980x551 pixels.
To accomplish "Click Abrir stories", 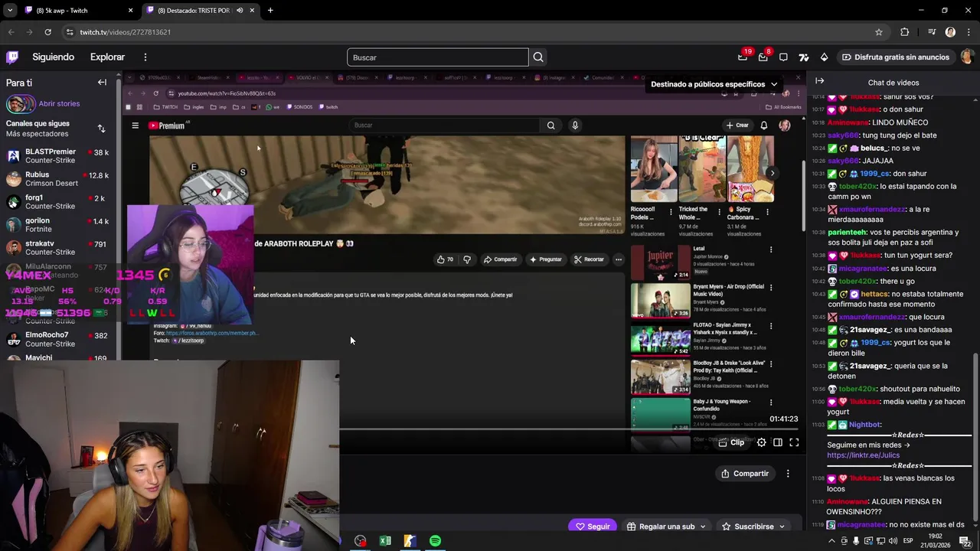I will click(x=59, y=103).
